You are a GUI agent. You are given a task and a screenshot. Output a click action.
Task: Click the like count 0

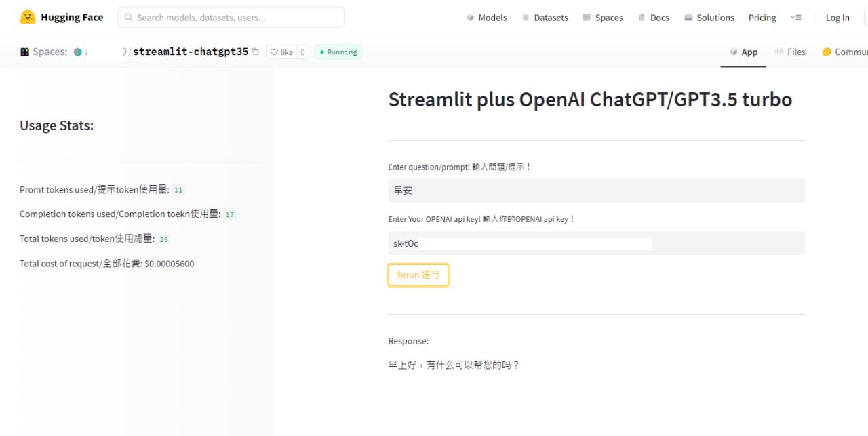[x=302, y=52]
